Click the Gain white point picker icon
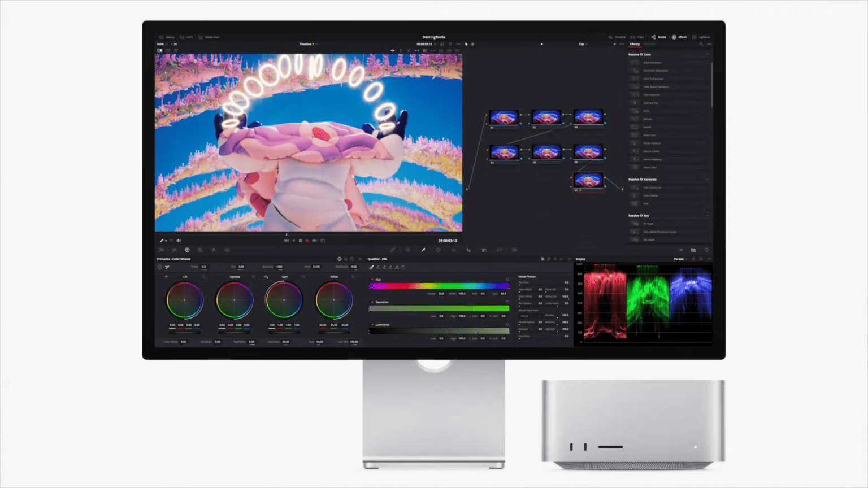 tap(266, 277)
